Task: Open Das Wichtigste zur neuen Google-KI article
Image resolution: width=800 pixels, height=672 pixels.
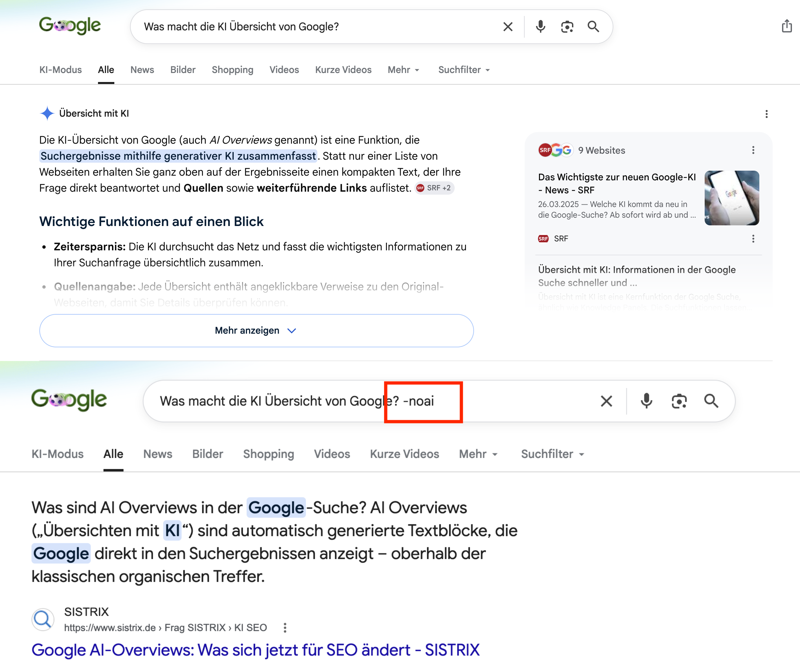Action: click(617, 183)
